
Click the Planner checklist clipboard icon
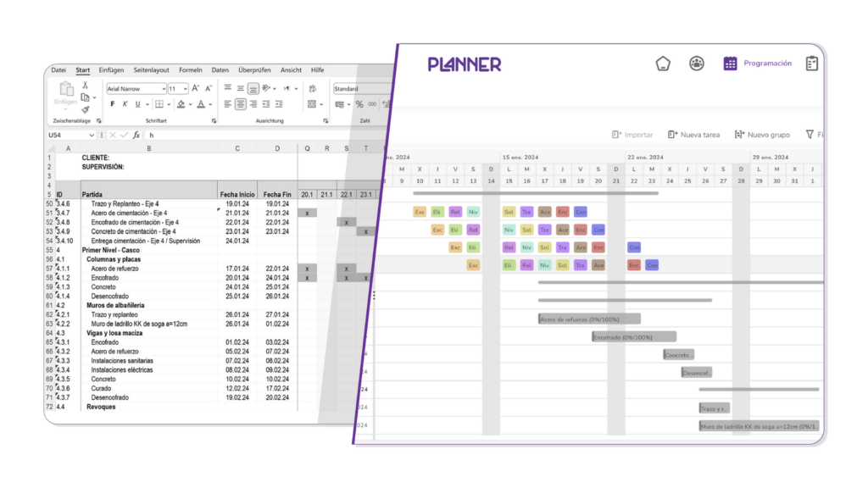812,64
